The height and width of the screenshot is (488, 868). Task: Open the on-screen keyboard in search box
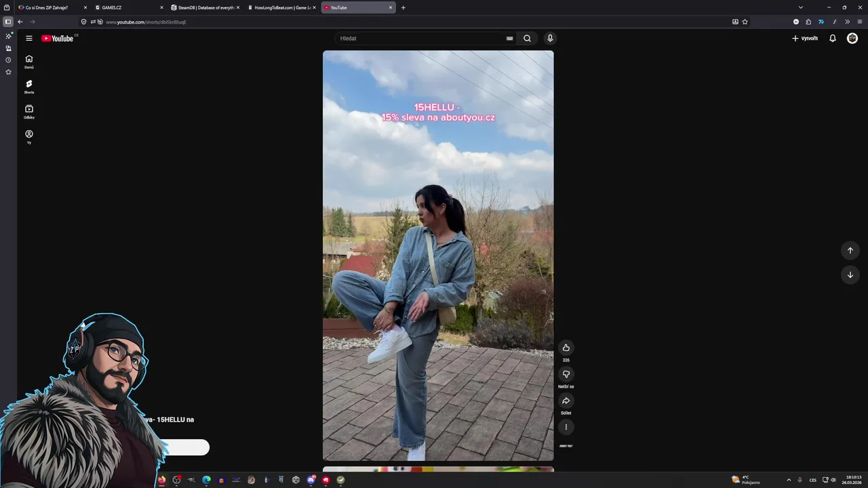pyautogui.click(x=509, y=39)
